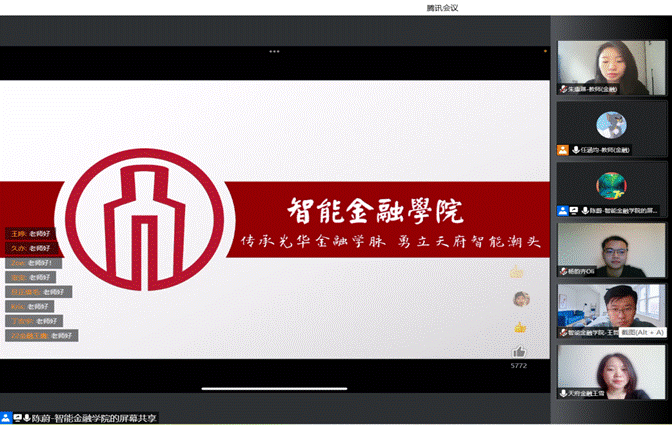Click the three-dot menu above the shared screen
This screenshot has width=672, height=425.
[274, 51]
